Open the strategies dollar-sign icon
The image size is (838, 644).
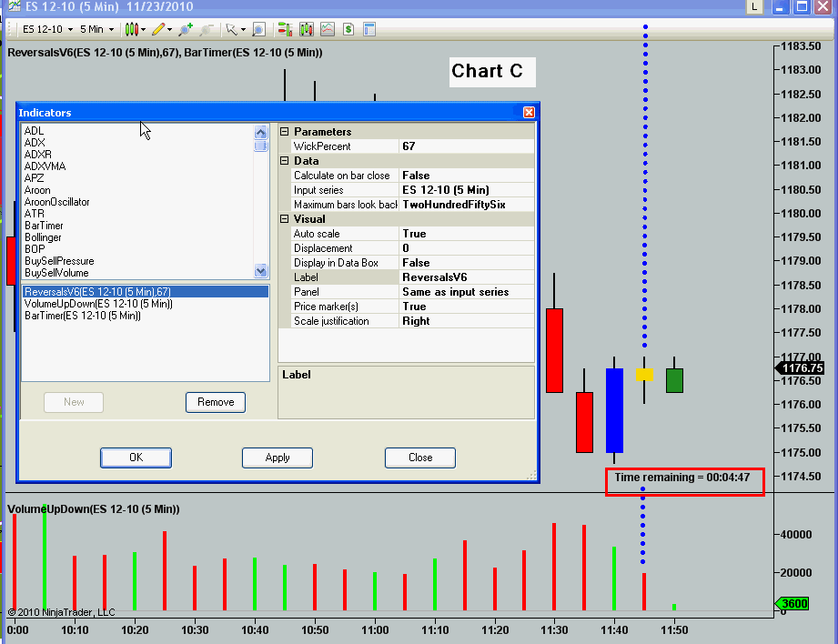(348, 29)
